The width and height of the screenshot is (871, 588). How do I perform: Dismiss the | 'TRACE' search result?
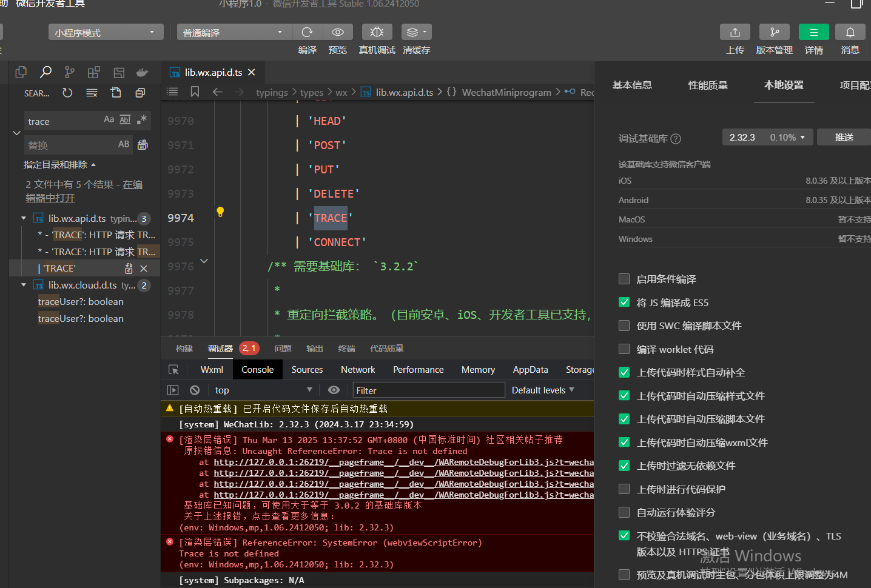(144, 268)
